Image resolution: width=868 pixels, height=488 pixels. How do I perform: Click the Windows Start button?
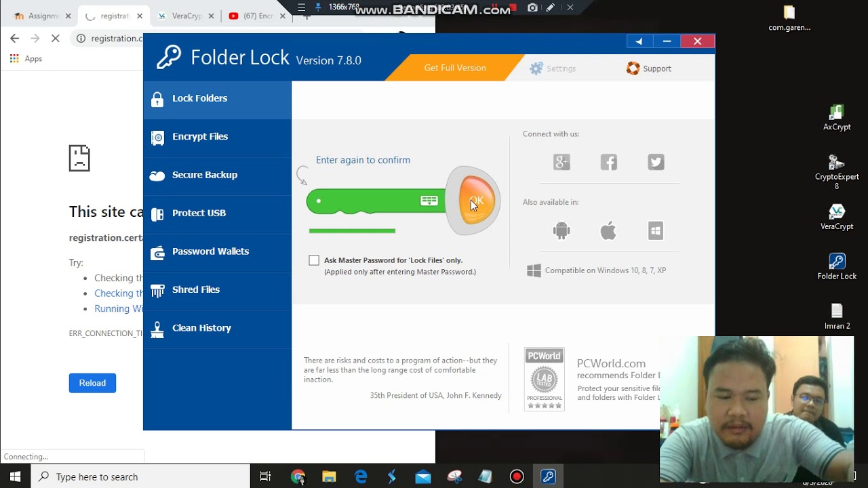15,476
